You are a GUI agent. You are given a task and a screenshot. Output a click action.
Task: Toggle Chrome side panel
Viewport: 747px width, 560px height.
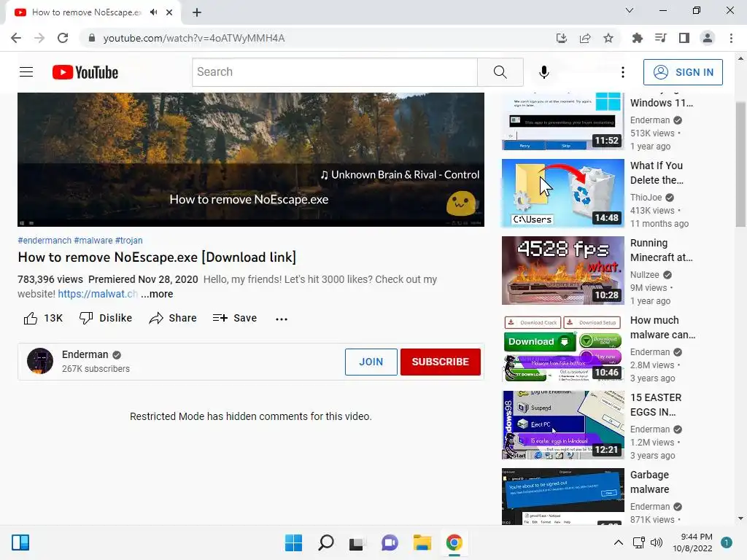click(684, 38)
